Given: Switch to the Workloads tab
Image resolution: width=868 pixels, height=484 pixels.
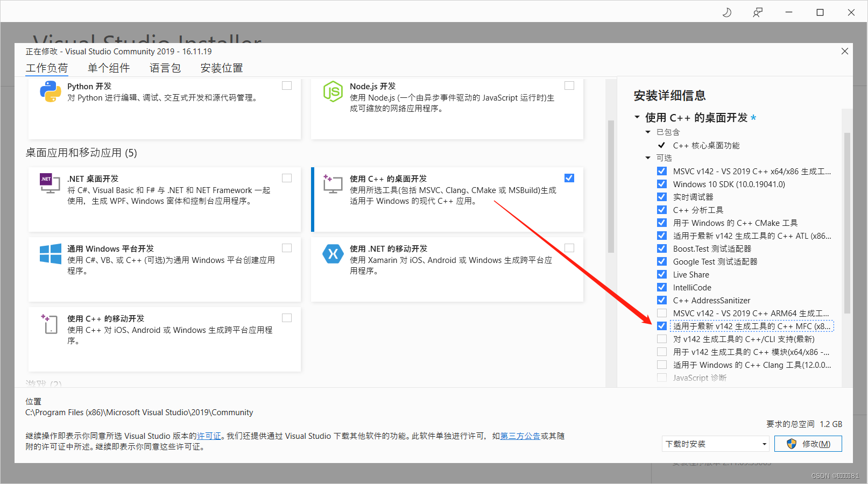Looking at the screenshot, I should coord(47,68).
